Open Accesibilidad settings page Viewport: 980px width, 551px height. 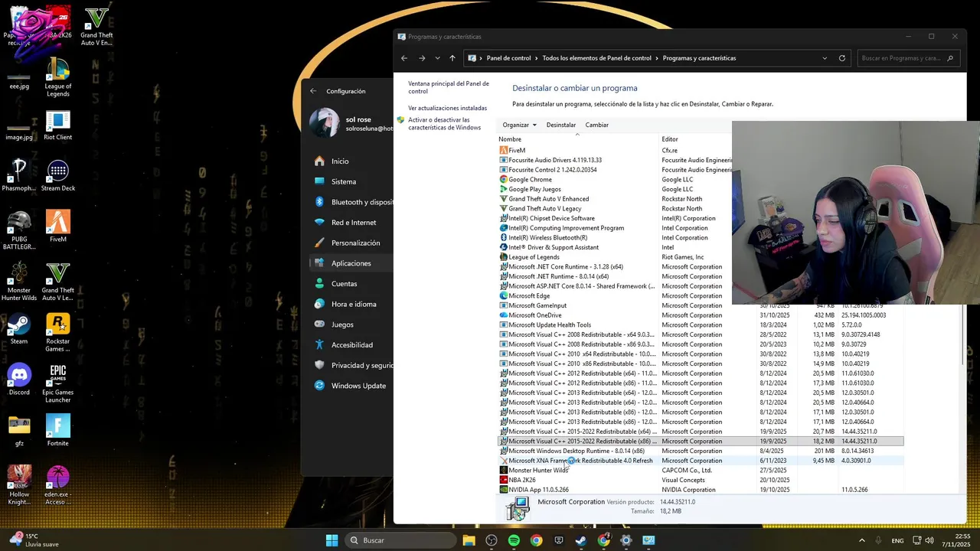tap(352, 345)
